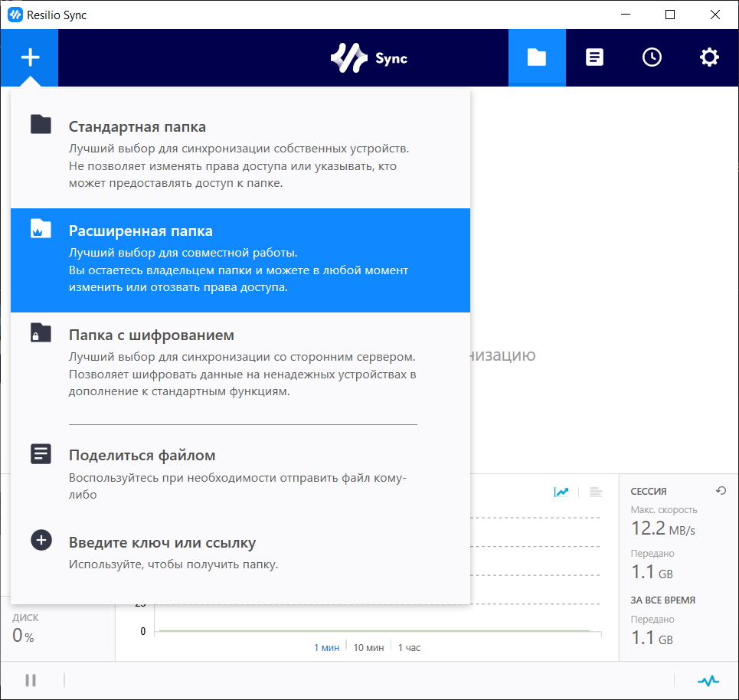Open the History clock icon

(x=652, y=57)
